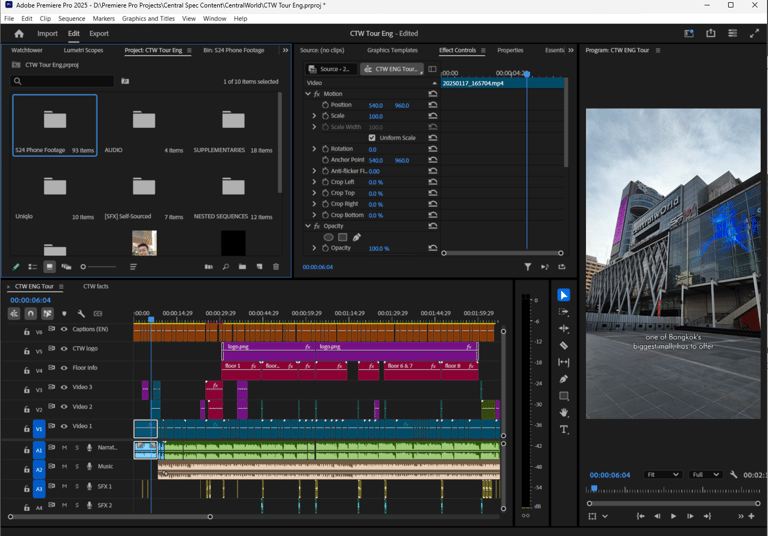Select the Type tool
Image resolution: width=768 pixels, height=536 pixels.
point(564,429)
